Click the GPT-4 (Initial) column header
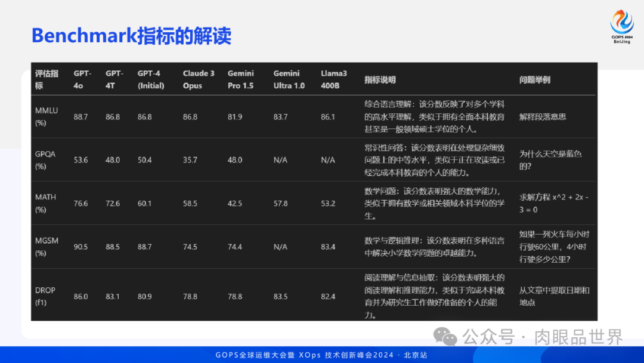 pos(151,79)
